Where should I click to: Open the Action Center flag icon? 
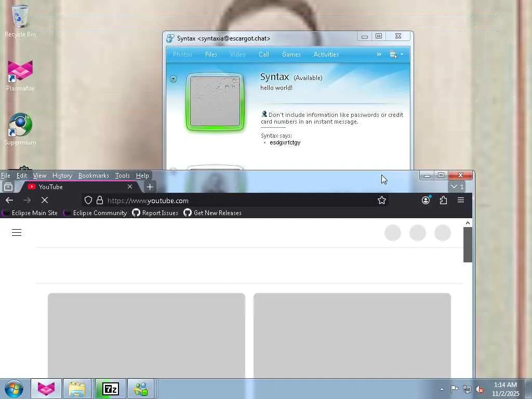[x=454, y=389]
